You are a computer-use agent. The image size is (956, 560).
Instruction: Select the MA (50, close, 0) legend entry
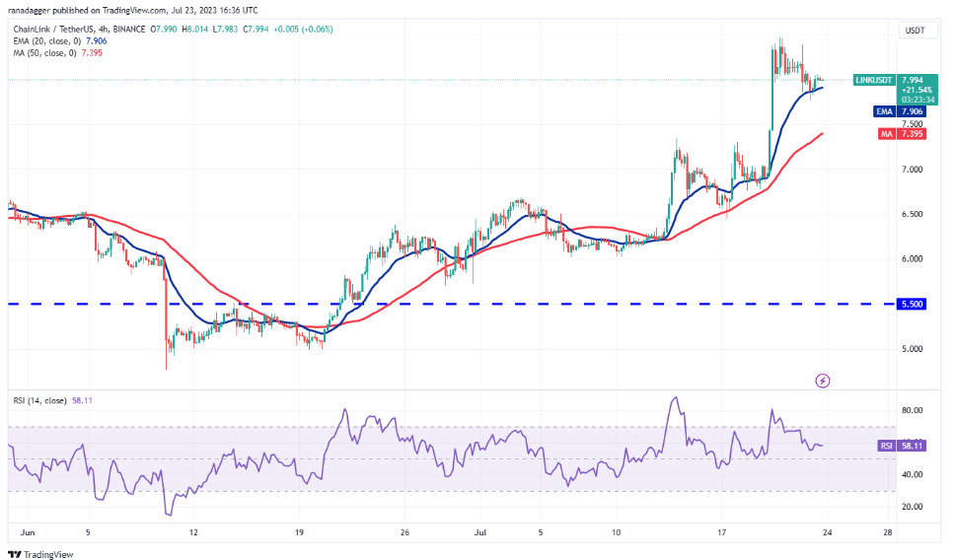coord(57,51)
